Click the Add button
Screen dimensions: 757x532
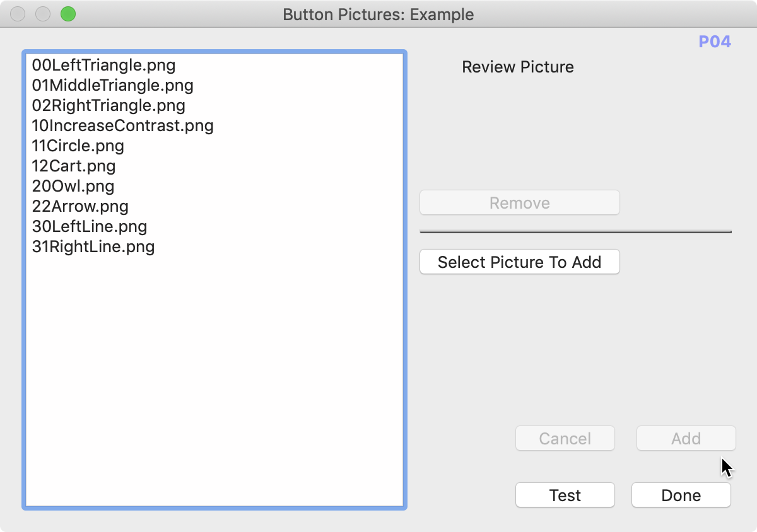click(686, 438)
